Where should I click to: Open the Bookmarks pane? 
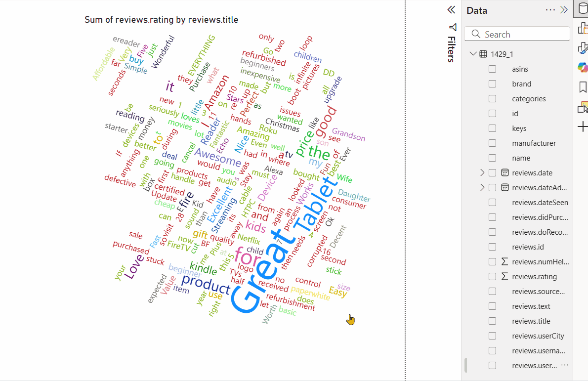click(583, 87)
